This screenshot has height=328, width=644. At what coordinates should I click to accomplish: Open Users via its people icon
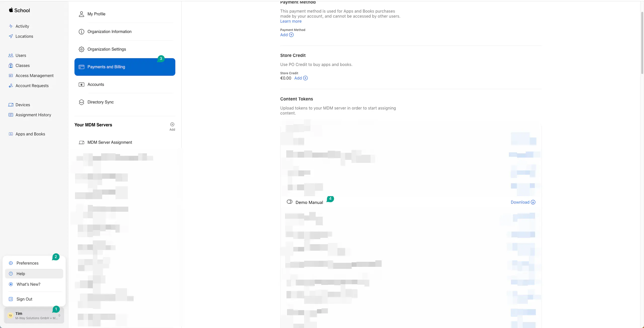pyautogui.click(x=11, y=55)
